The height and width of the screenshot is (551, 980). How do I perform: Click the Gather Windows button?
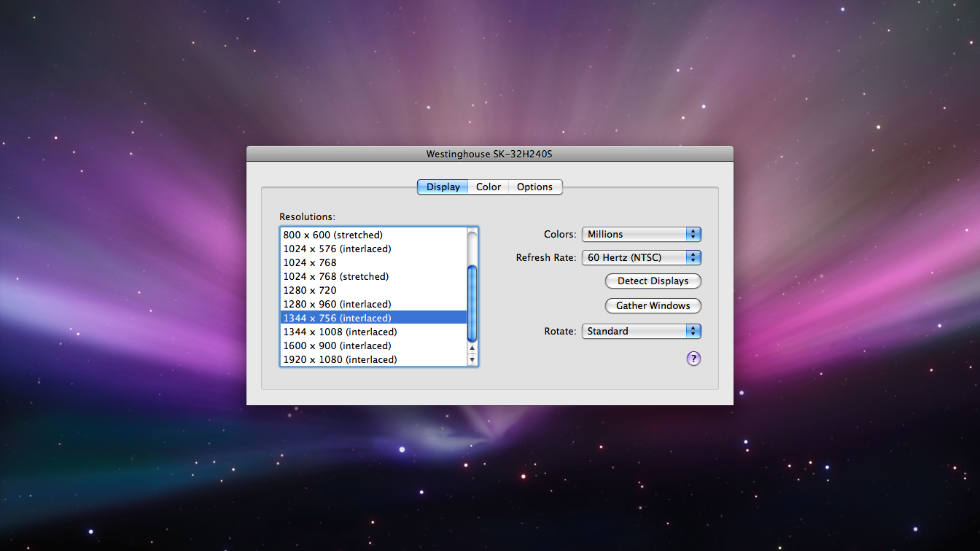(653, 306)
